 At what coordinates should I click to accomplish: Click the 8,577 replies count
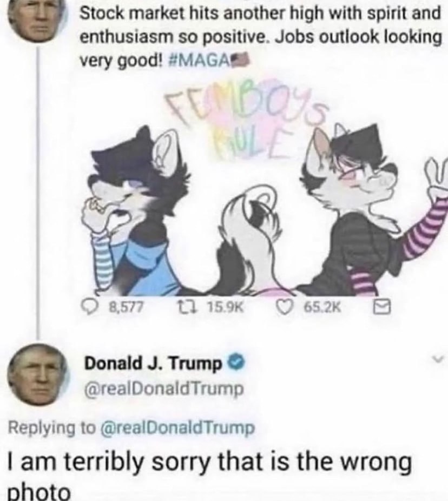click(x=126, y=308)
